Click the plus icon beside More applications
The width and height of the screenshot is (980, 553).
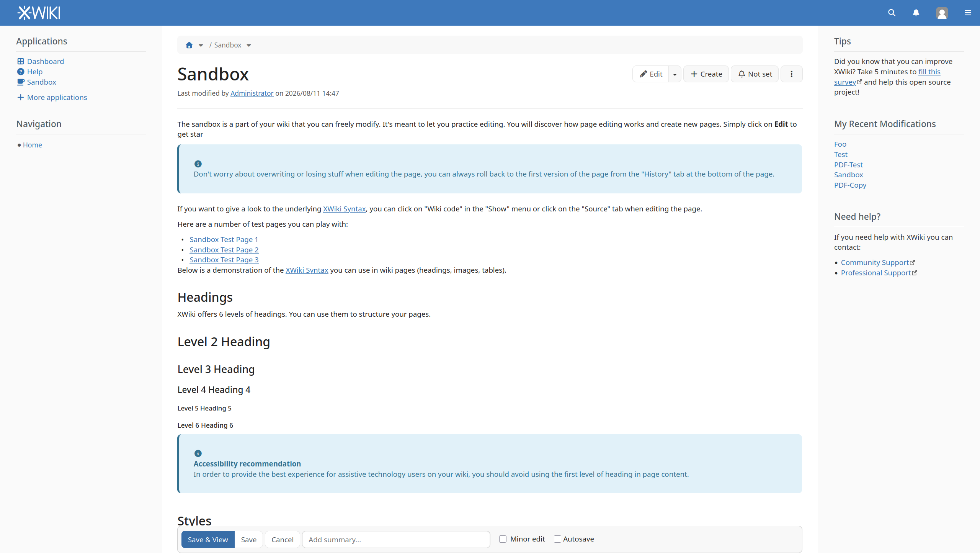(21, 97)
